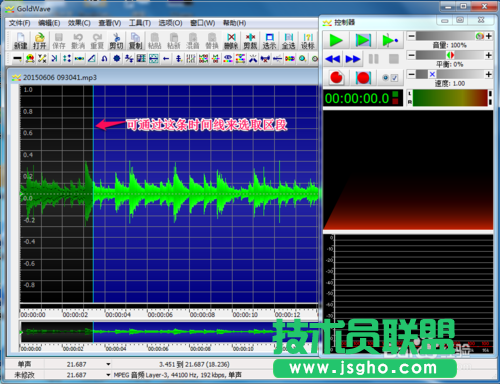Click the New (新建) file toolbar icon
Screen dimensions: 500x384
click(20, 41)
